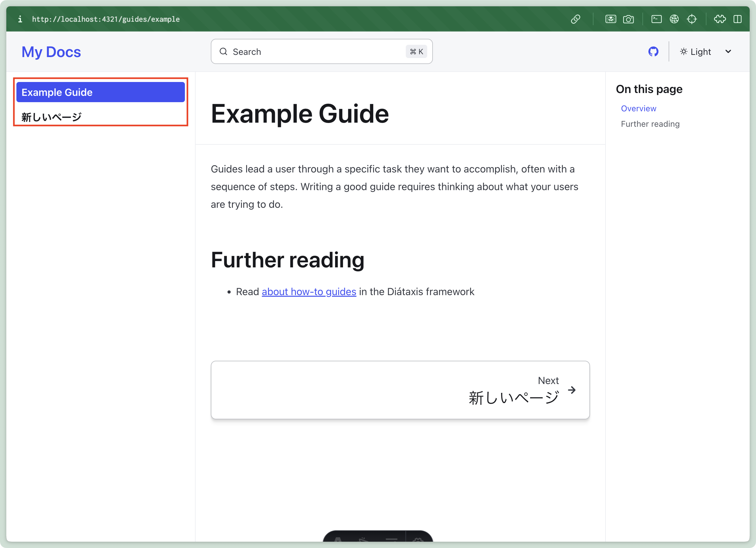The image size is (756, 548).
Task: Open the about how-to guides link
Action: click(x=309, y=291)
